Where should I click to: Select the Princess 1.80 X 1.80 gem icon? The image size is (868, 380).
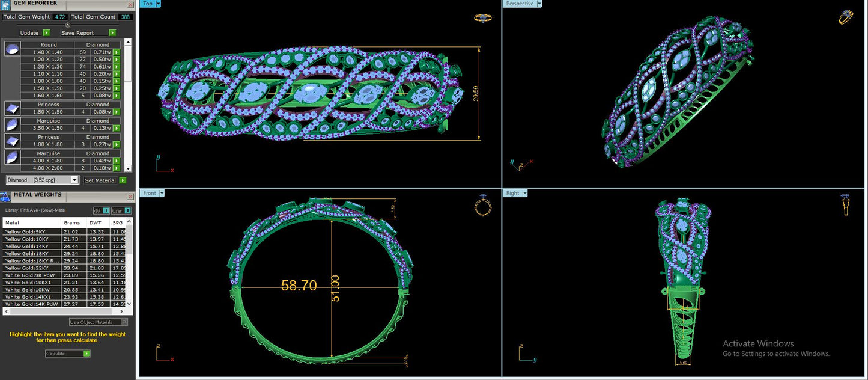click(x=12, y=141)
